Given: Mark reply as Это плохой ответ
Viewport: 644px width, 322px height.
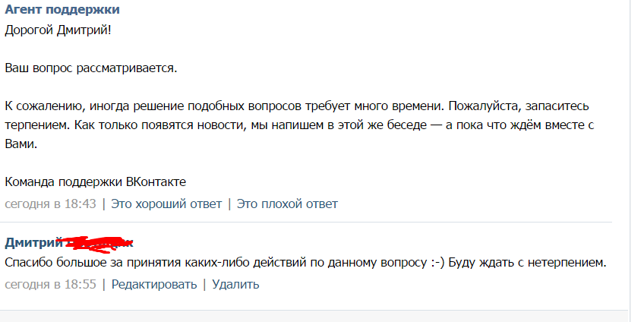Looking at the screenshot, I should pos(287,204).
